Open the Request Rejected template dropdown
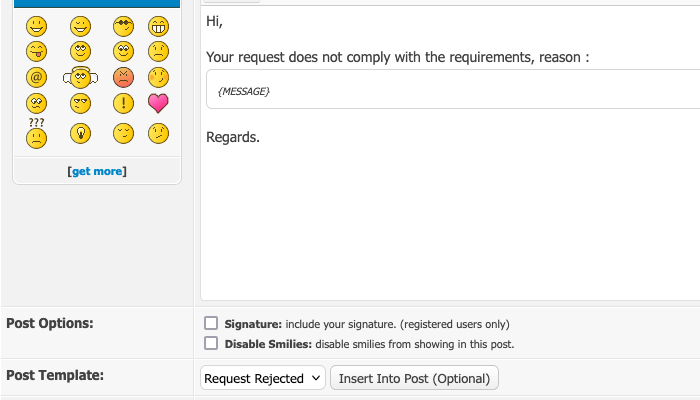The width and height of the screenshot is (700, 400). click(x=263, y=378)
